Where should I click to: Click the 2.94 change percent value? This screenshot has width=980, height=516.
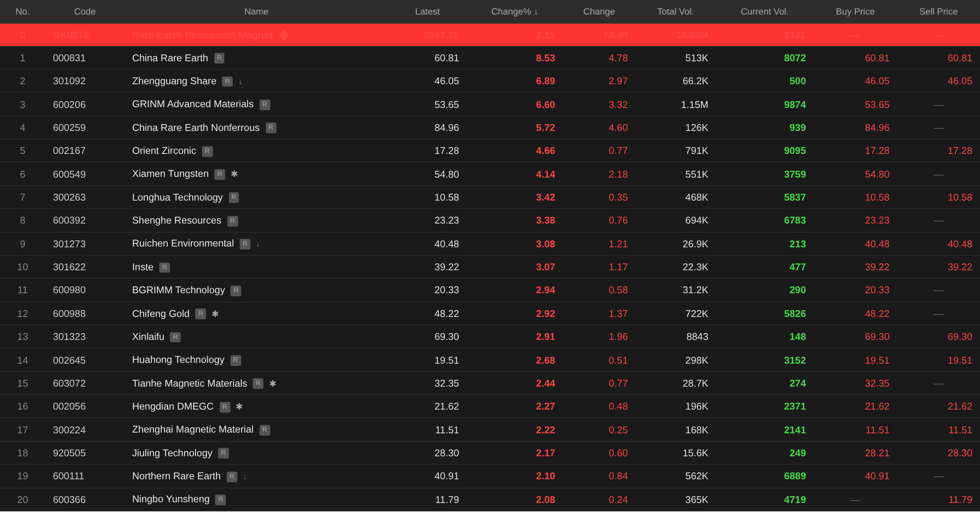coord(545,290)
